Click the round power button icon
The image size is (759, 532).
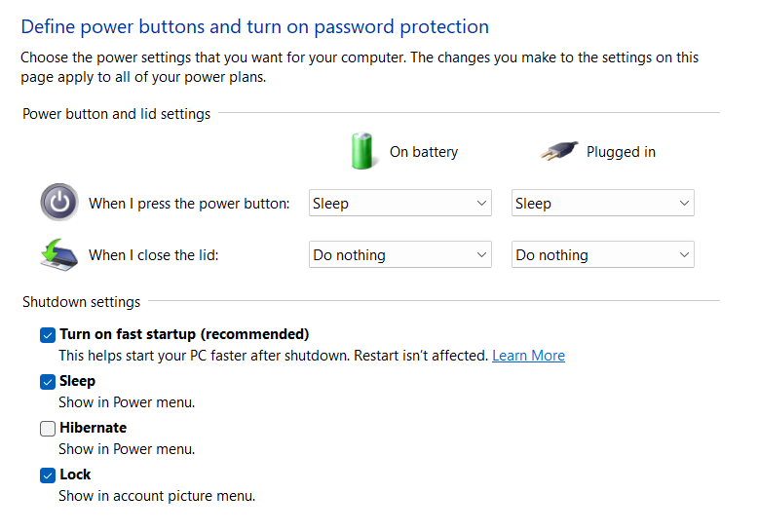[x=58, y=203]
